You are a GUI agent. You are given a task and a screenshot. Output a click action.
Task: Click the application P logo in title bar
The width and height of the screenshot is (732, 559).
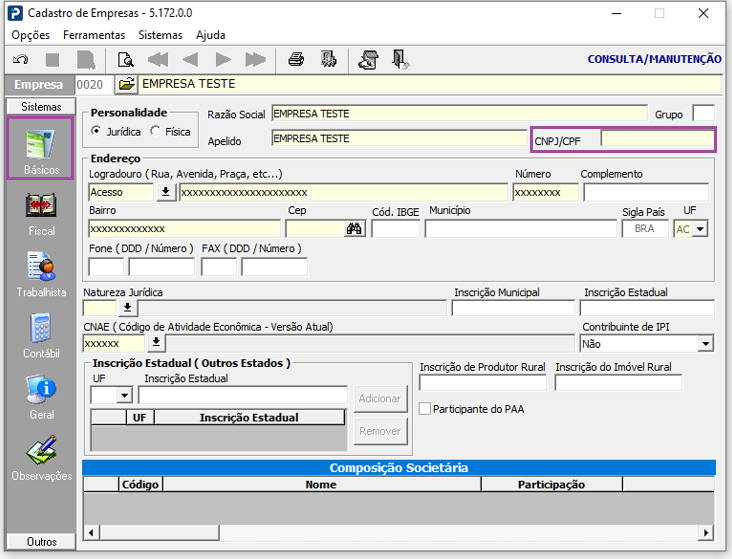[15, 13]
